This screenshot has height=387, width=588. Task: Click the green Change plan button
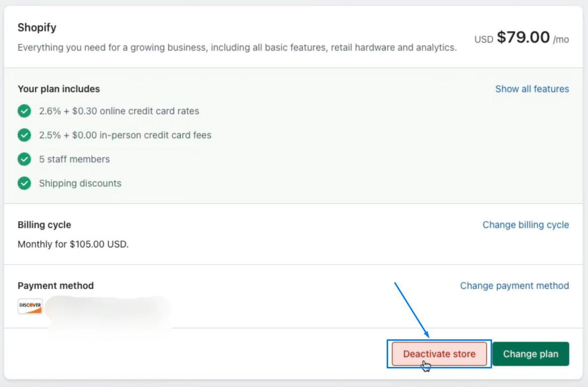(x=531, y=354)
